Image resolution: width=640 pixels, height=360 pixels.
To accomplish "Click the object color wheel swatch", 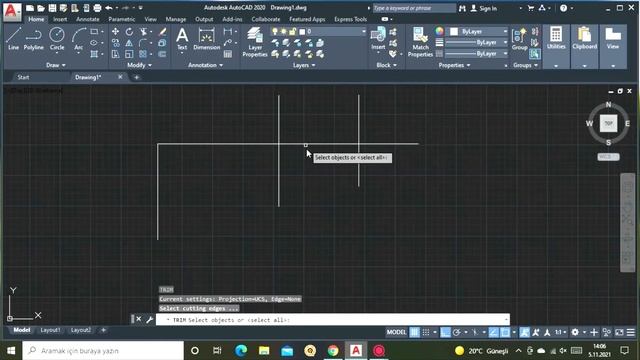I will (x=439, y=31).
